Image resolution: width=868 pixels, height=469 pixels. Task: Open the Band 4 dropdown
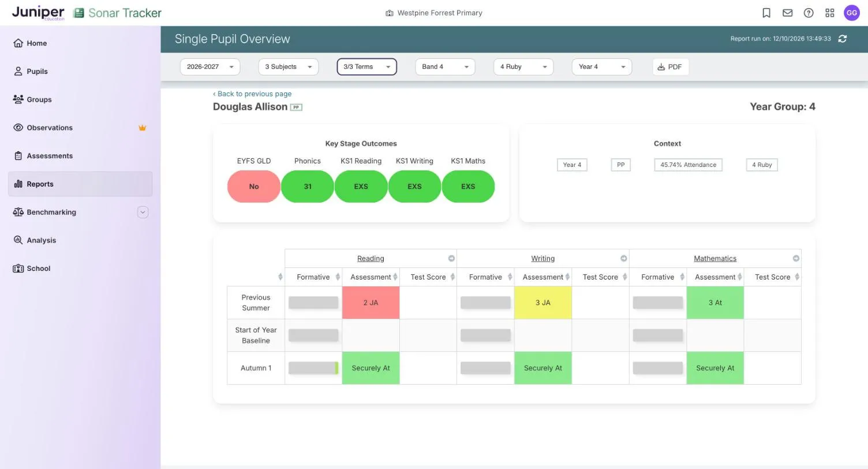pos(445,67)
